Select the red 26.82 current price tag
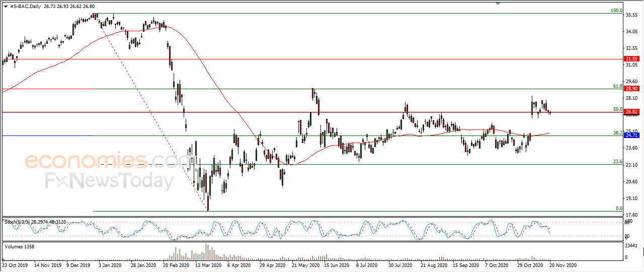 click(x=631, y=112)
